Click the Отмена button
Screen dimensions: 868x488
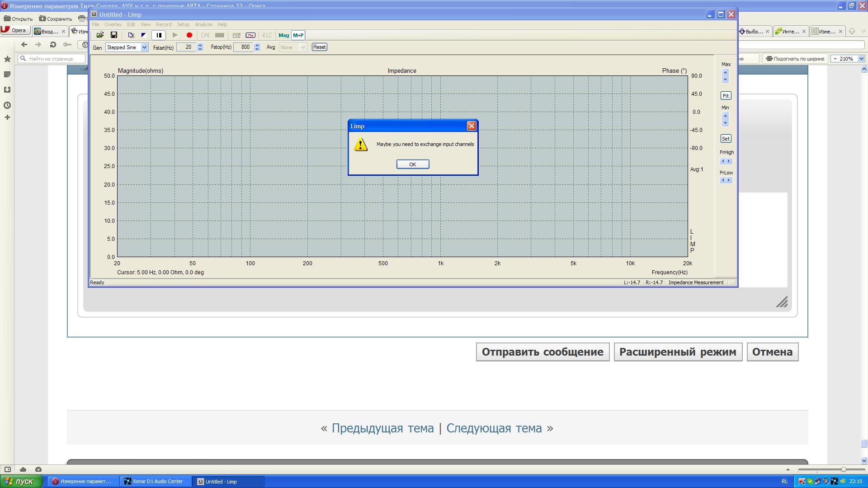click(x=772, y=352)
